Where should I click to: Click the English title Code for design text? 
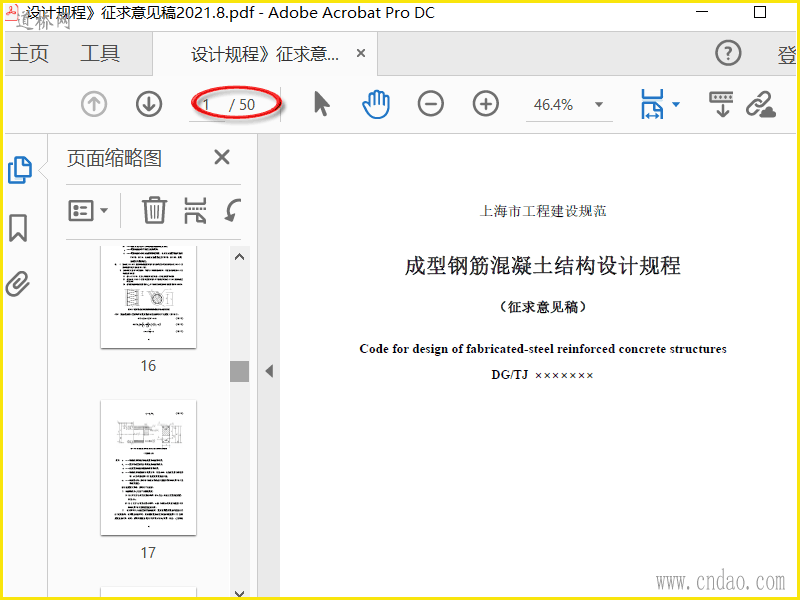pyautogui.click(x=543, y=349)
